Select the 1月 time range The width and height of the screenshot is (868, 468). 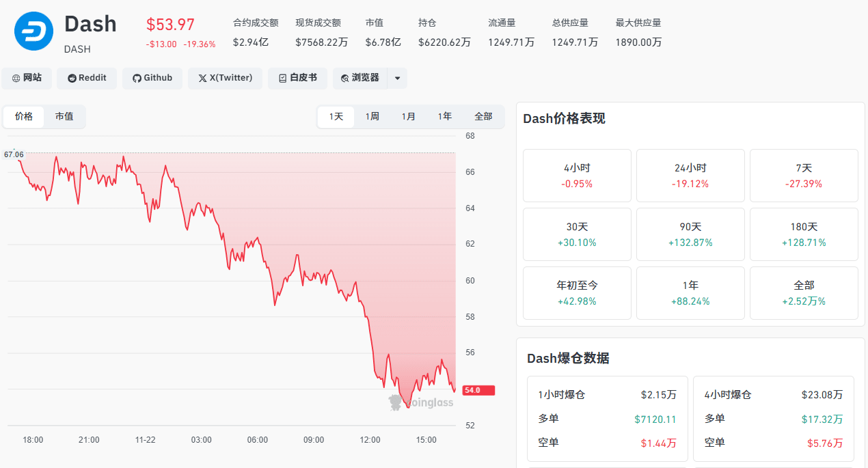[409, 117]
